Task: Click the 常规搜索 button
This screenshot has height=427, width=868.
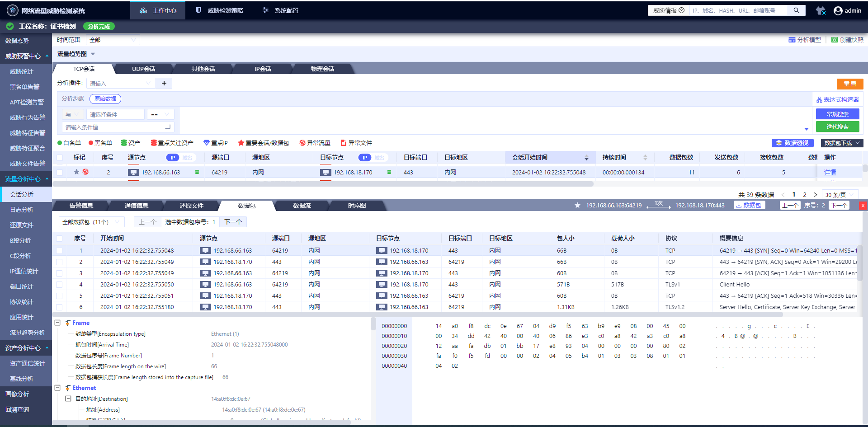Action: [838, 114]
